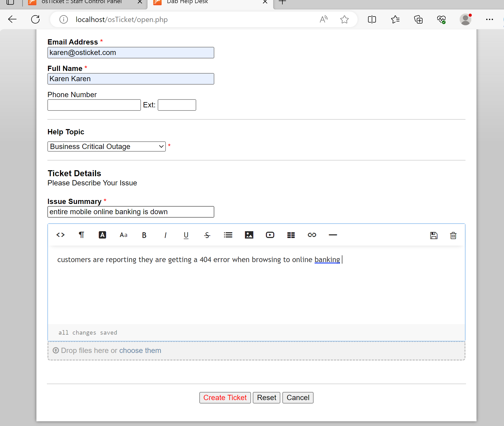This screenshot has width=504, height=426.
Task: Switch to osTicket Staff Control Panel tab
Action: click(x=82, y=2)
